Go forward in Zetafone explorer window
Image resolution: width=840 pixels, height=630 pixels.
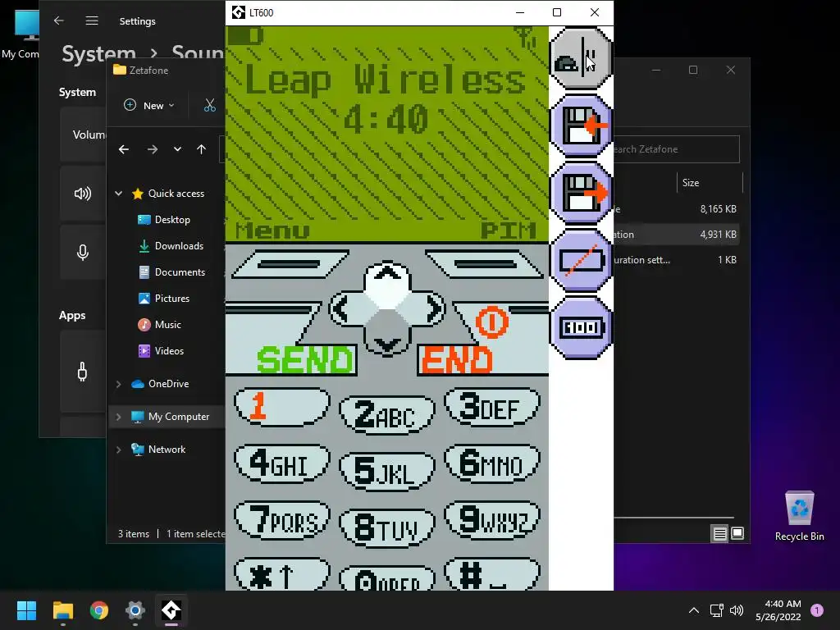[x=153, y=149]
